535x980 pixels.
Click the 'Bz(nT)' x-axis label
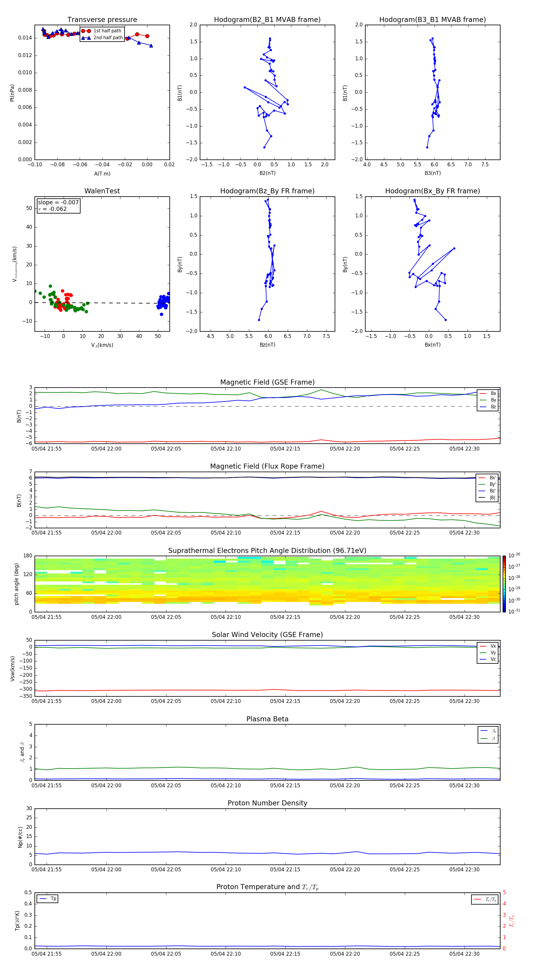coord(267,345)
